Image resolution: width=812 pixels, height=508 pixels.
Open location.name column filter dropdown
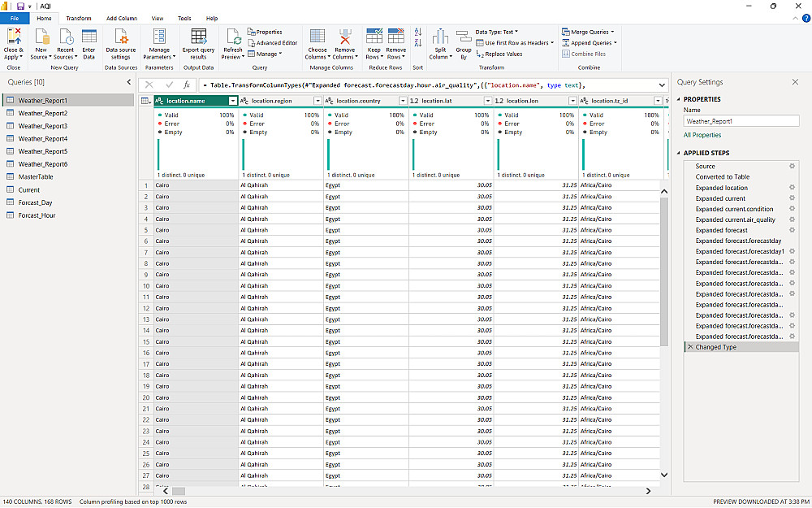233,101
